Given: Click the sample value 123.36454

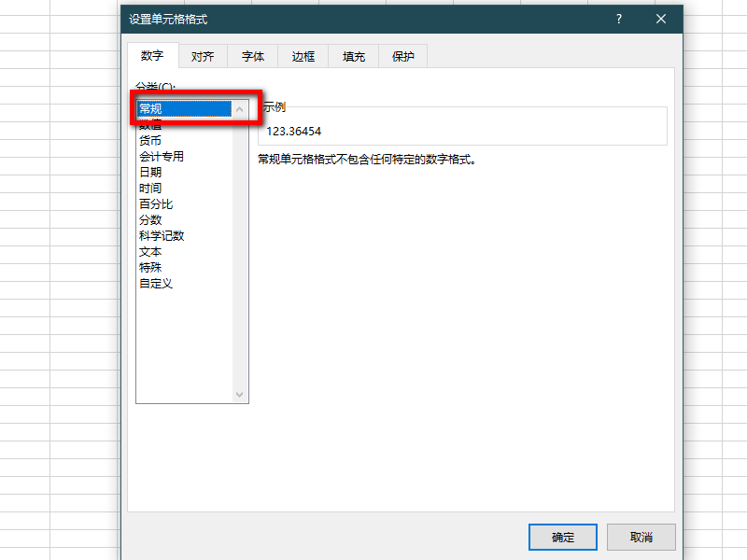Looking at the screenshot, I should click(x=293, y=132).
